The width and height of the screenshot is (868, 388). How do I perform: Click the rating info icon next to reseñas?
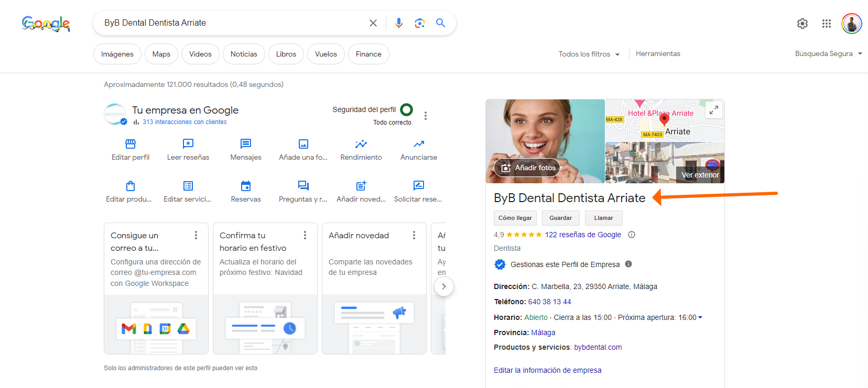coord(632,235)
